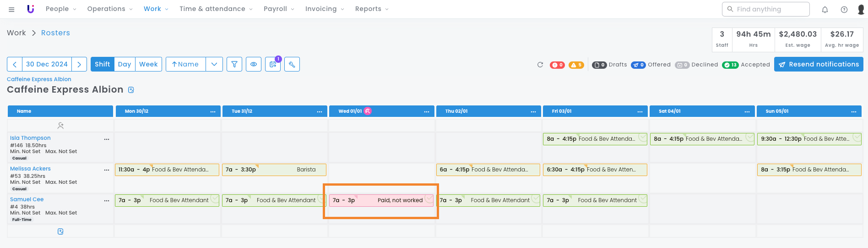868x248 pixels.
Task: Open the Payroll menu dropdown
Action: click(x=279, y=9)
